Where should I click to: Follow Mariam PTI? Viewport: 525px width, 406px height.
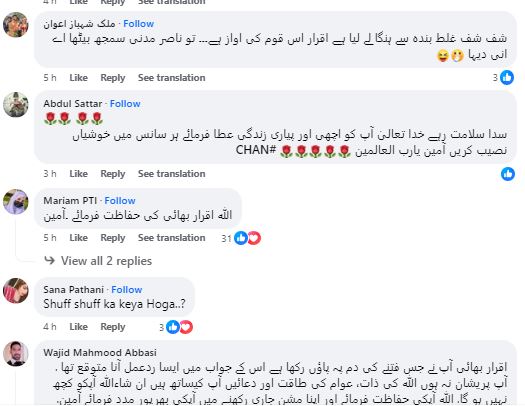click(x=120, y=200)
